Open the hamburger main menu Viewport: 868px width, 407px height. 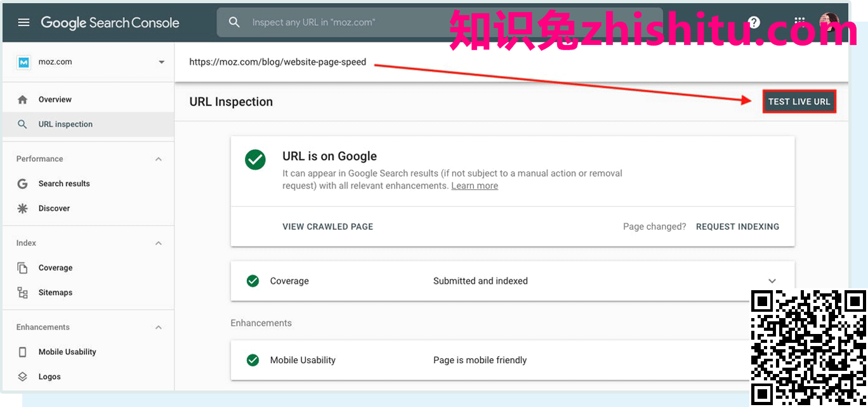pyautogui.click(x=23, y=22)
